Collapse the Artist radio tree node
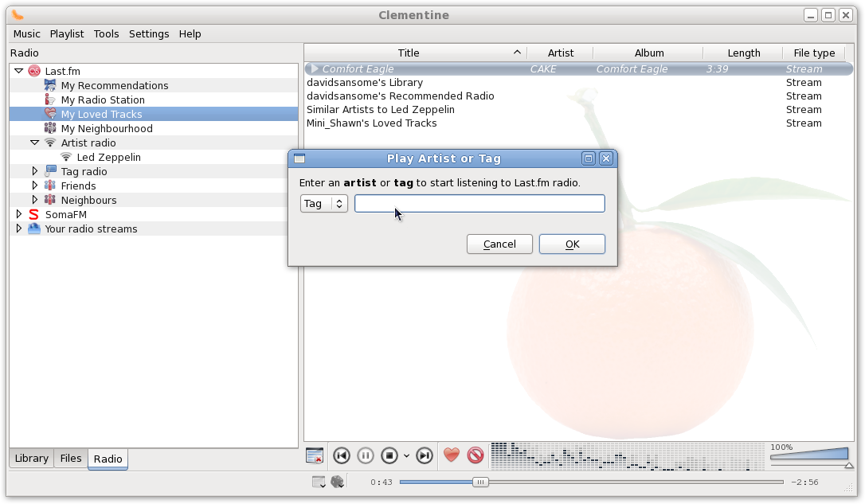The height and width of the screenshot is (504, 865). click(35, 143)
